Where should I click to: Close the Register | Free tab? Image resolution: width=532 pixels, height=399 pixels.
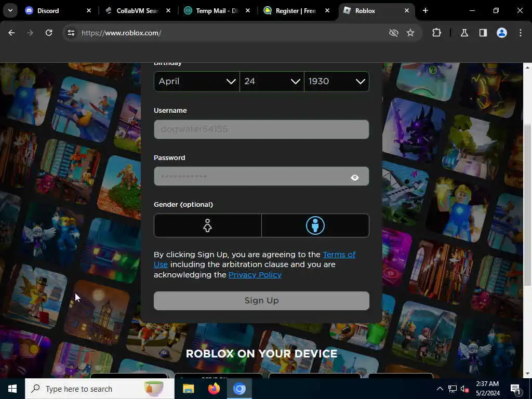point(327,10)
